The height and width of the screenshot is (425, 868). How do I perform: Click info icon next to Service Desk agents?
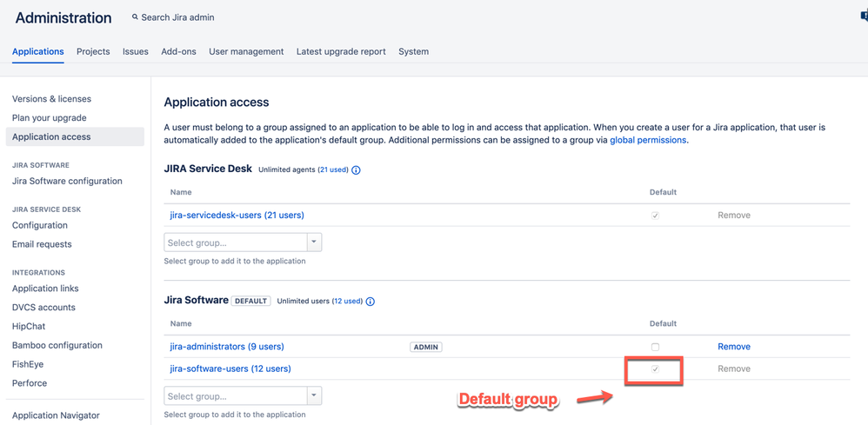point(357,170)
